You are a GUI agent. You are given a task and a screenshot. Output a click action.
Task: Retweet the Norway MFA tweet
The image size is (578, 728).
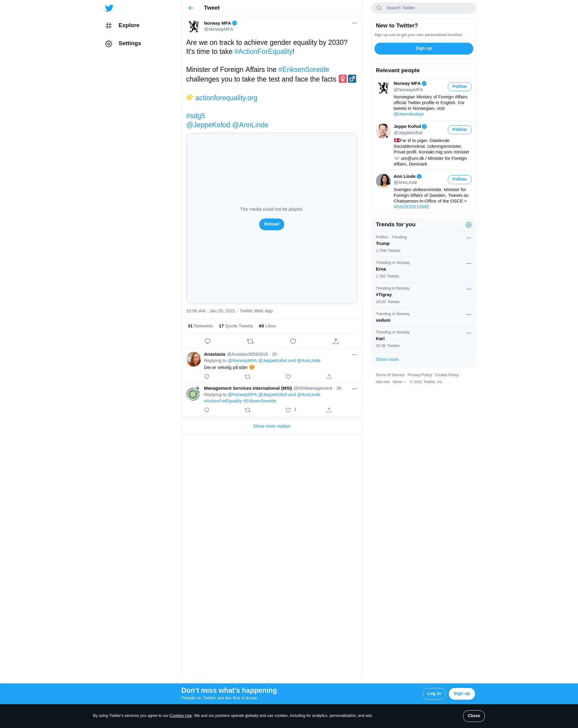point(250,341)
